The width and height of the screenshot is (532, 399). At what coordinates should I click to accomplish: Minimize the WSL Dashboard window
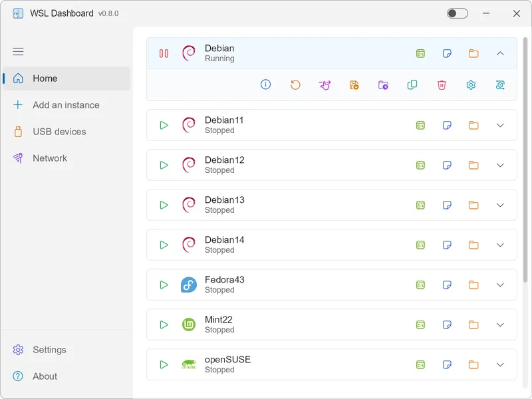(x=486, y=13)
